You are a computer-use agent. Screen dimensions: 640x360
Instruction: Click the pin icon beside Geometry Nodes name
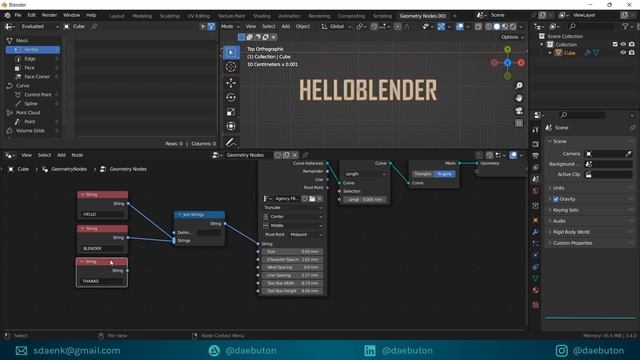pyautogui.click(x=305, y=155)
